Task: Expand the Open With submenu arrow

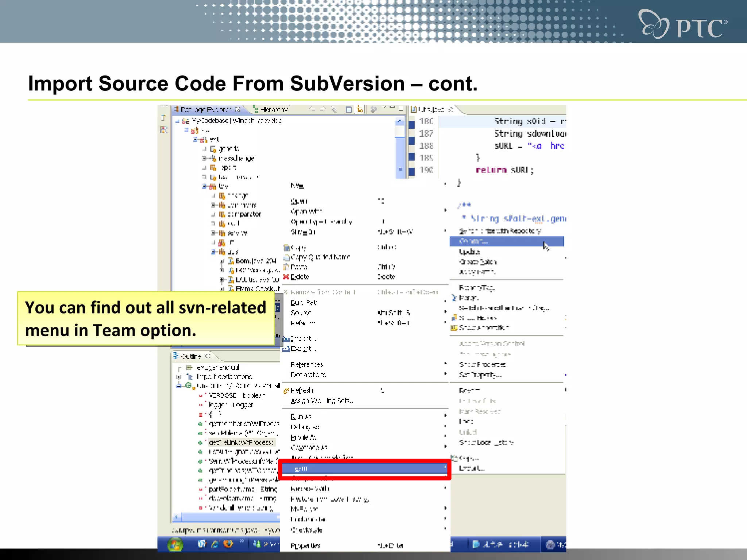Action: click(x=445, y=210)
